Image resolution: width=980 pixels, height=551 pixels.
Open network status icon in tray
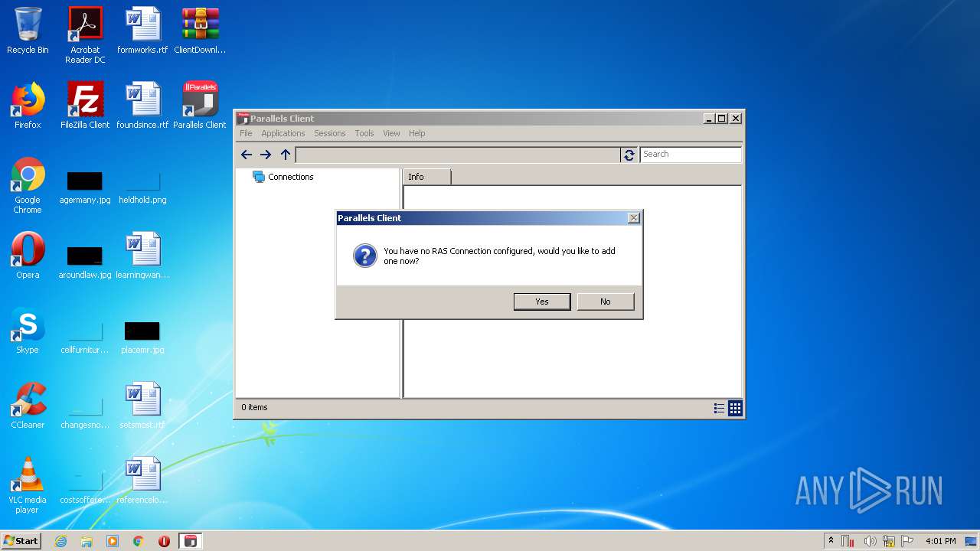click(x=888, y=541)
